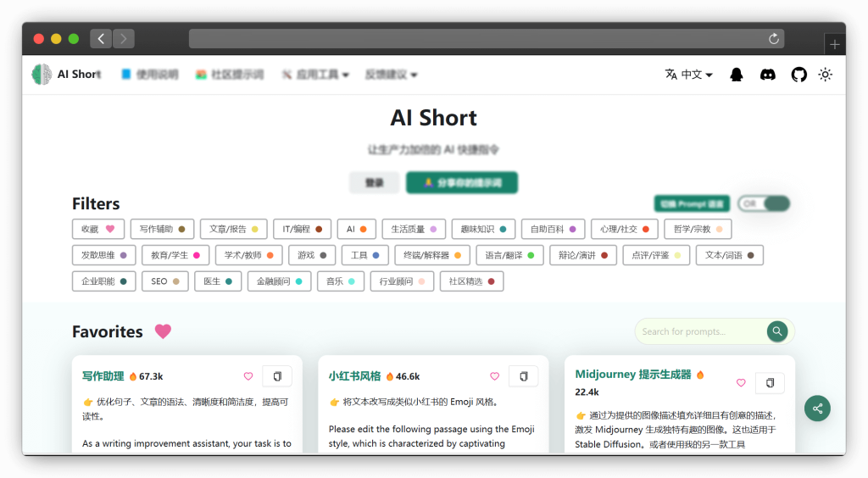Toggle the 文章/报告 filter tag

point(234,229)
